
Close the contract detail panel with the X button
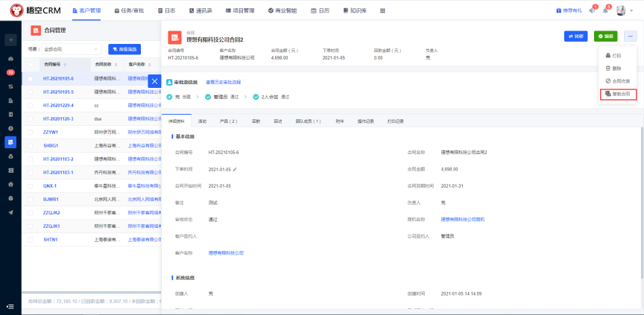pos(154,80)
